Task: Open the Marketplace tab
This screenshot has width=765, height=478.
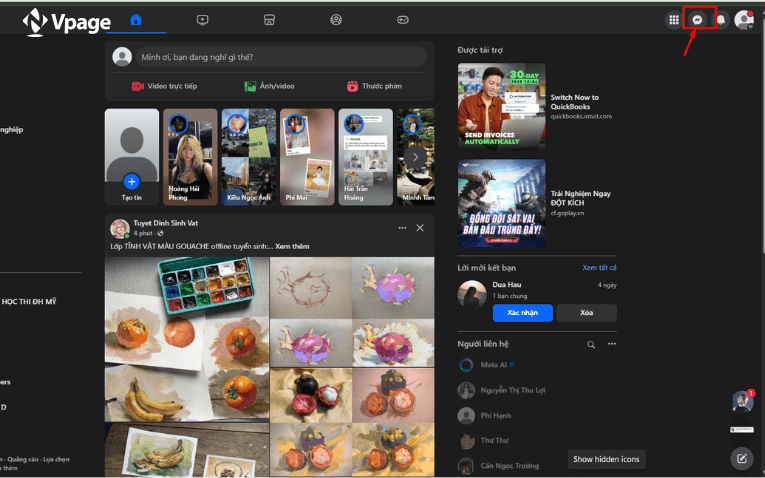Action: pyautogui.click(x=269, y=20)
